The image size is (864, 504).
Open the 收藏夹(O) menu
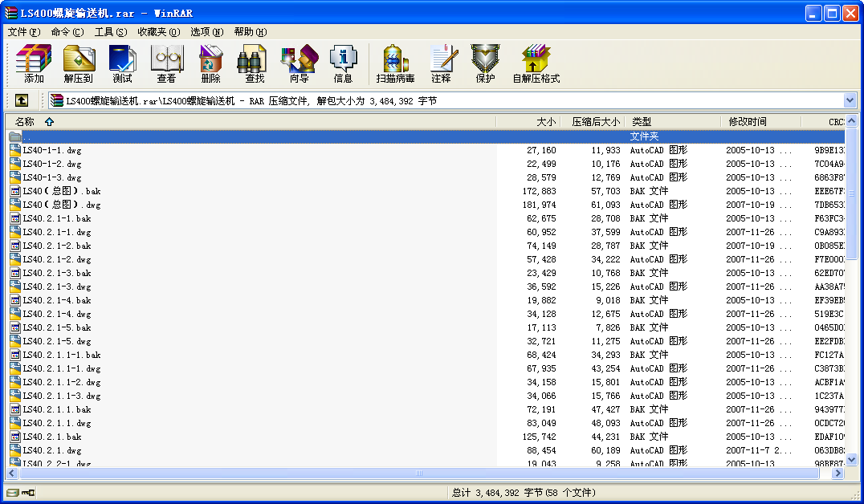tap(158, 32)
